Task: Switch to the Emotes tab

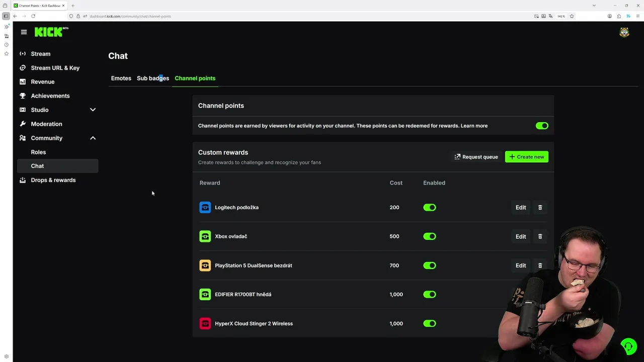Action: click(121, 78)
